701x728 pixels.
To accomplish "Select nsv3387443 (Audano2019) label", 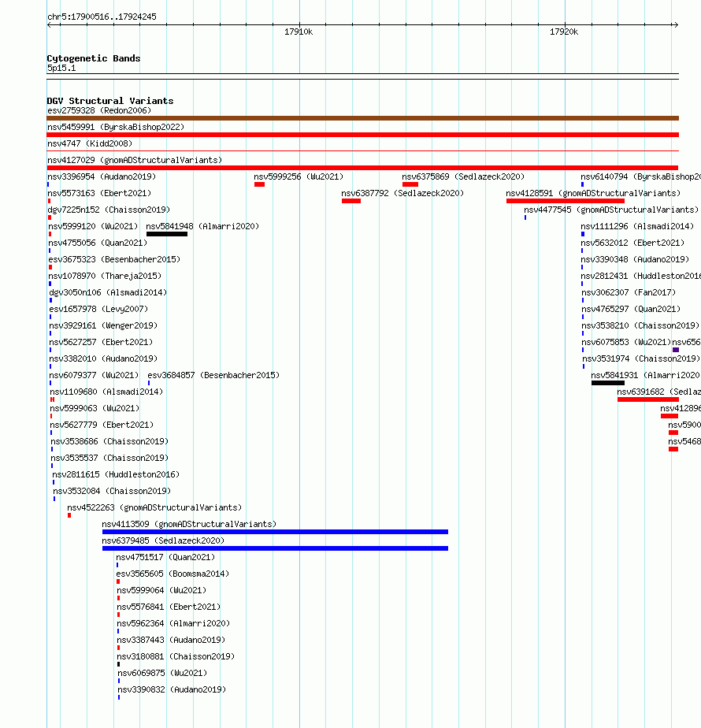I will click(x=171, y=641).
